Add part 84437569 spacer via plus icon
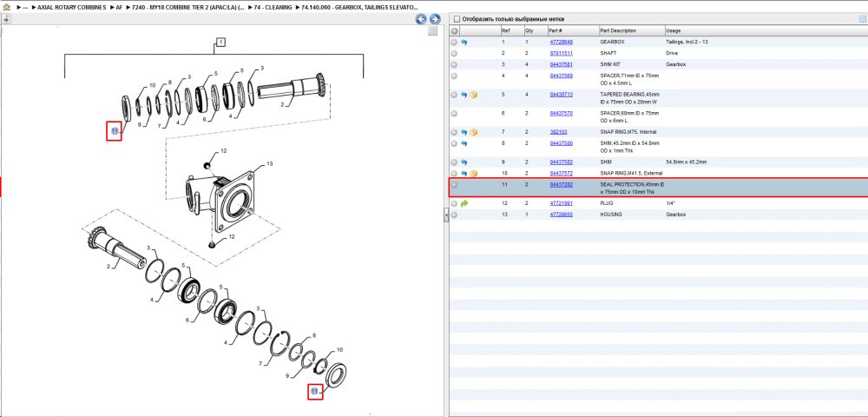868x417 pixels. click(454, 76)
